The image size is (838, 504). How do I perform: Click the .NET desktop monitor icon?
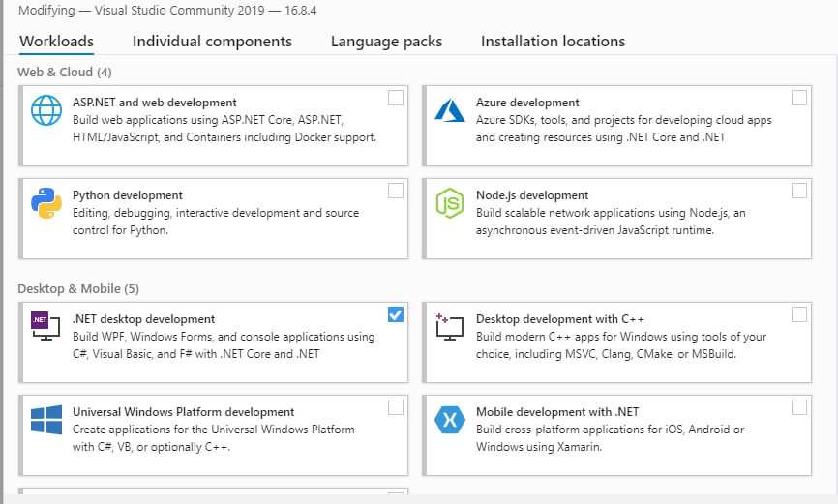coord(45,326)
